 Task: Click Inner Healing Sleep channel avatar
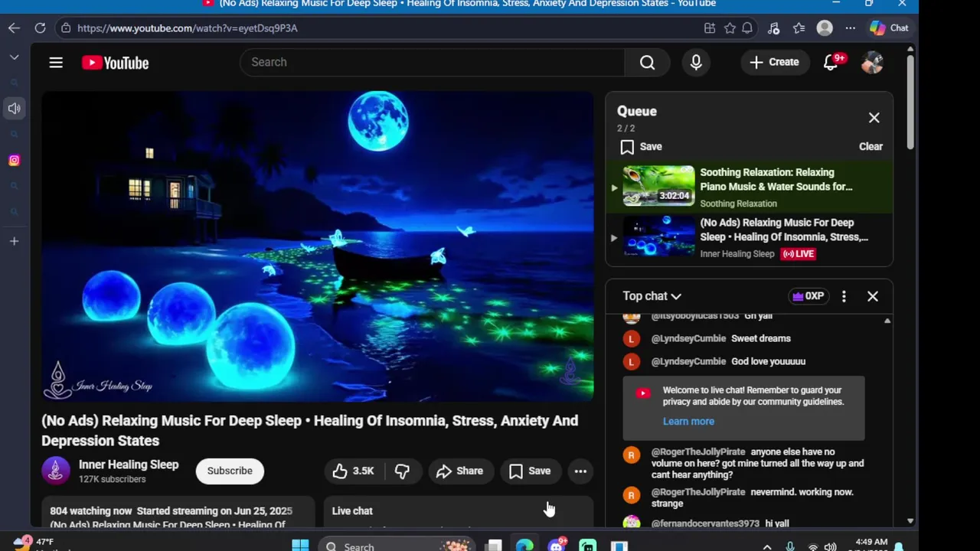(x=56, y=471)
